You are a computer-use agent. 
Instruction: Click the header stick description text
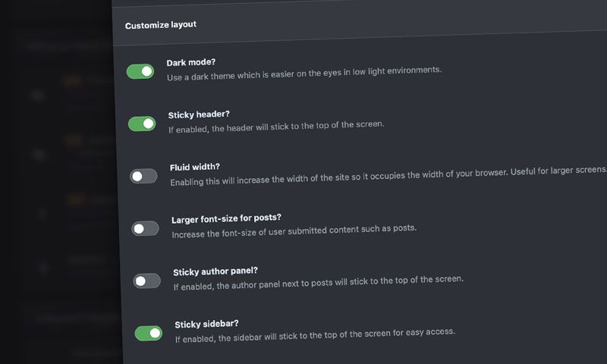(276, 127)
